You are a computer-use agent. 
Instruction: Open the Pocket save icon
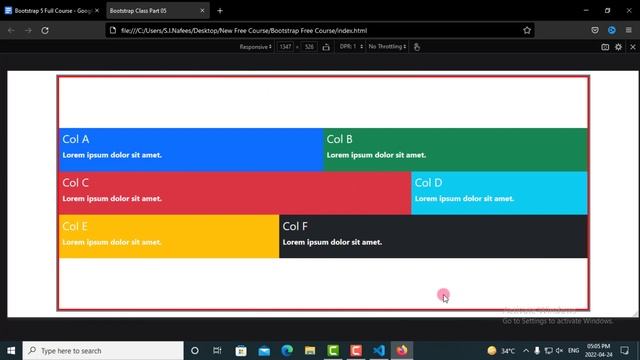coord(595,30)
